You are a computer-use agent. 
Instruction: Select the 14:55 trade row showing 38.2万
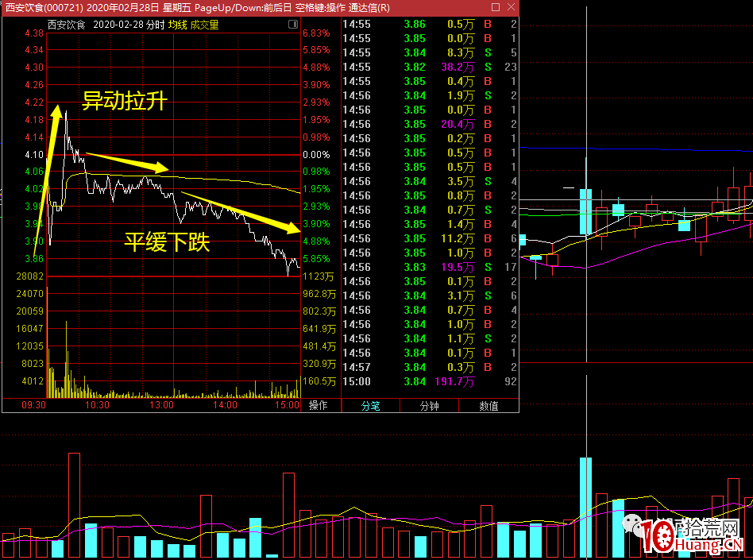[429, 67]
